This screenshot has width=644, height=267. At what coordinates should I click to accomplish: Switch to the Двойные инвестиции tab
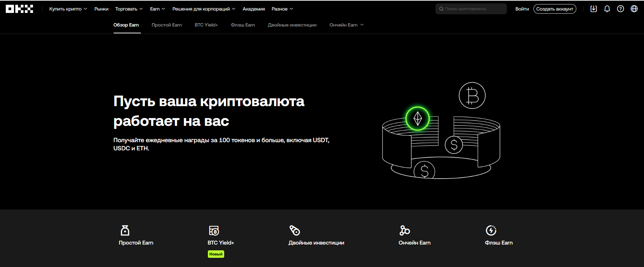point(292,25)
